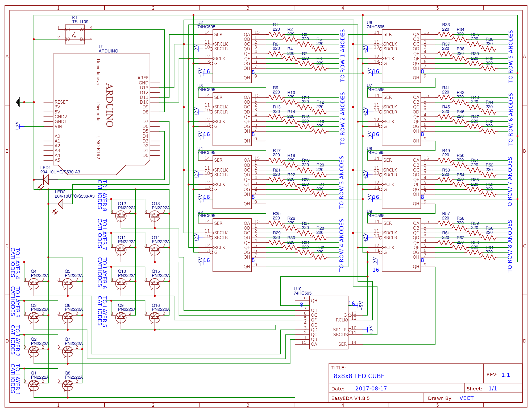Select the LED2 diode symbol
This screenshot has height=412, width=532.
[x=60, y=204]
